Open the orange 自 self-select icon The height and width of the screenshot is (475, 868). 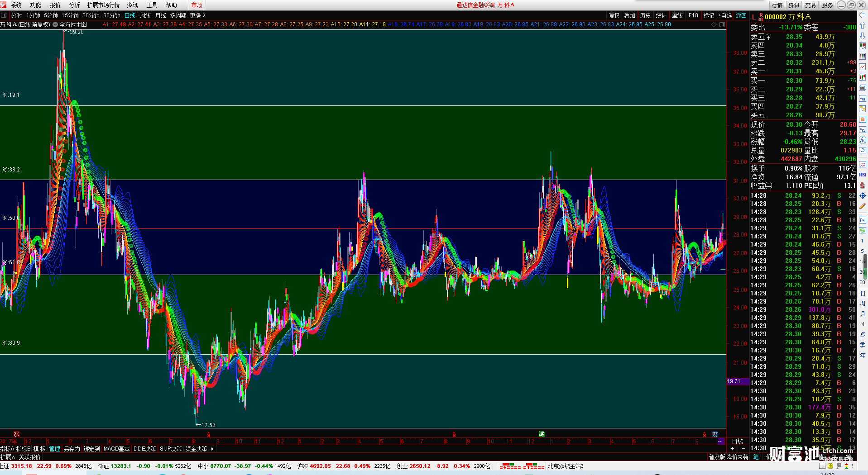[x=863, y=119]
